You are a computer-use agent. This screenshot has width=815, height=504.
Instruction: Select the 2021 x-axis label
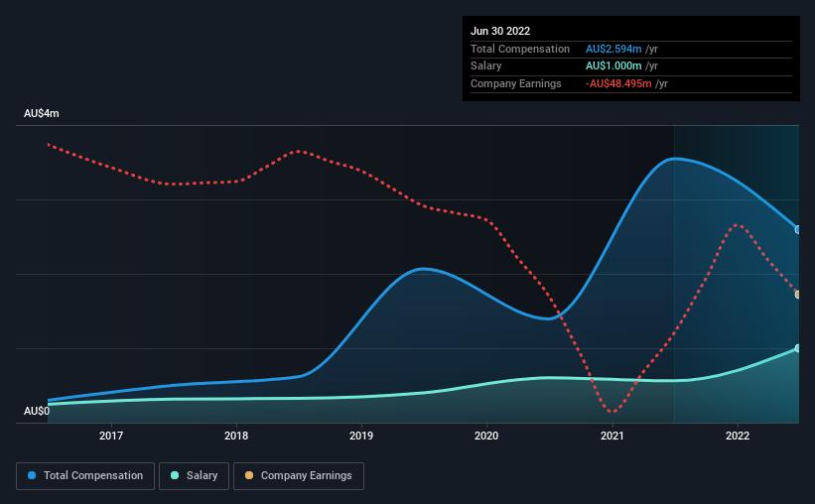click(612, 436)
